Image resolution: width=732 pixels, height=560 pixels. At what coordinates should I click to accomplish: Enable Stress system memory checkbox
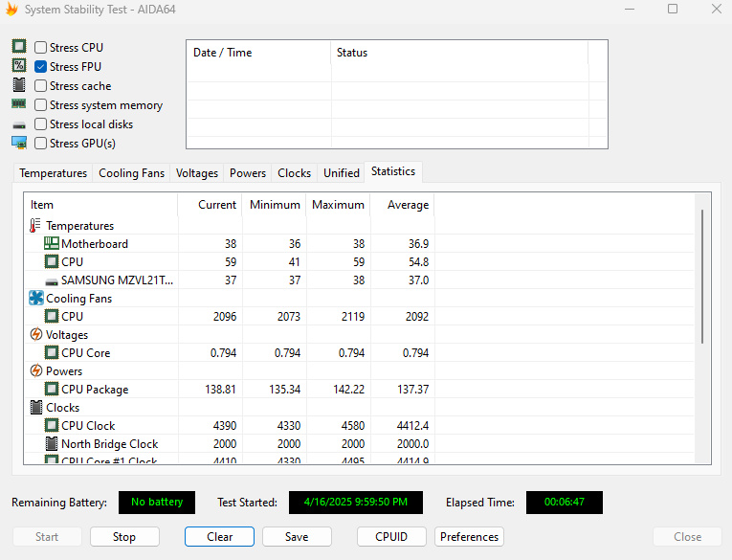click(40, 105)
